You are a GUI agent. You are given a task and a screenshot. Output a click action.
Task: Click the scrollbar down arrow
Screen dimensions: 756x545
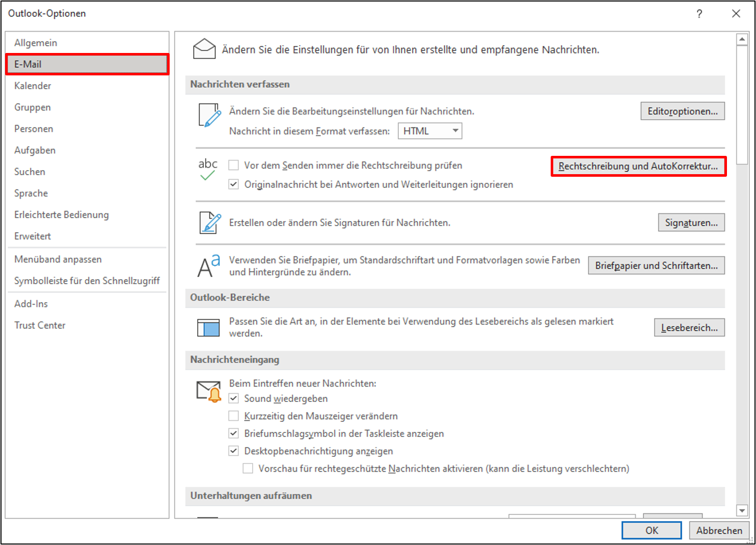[742, 510]
